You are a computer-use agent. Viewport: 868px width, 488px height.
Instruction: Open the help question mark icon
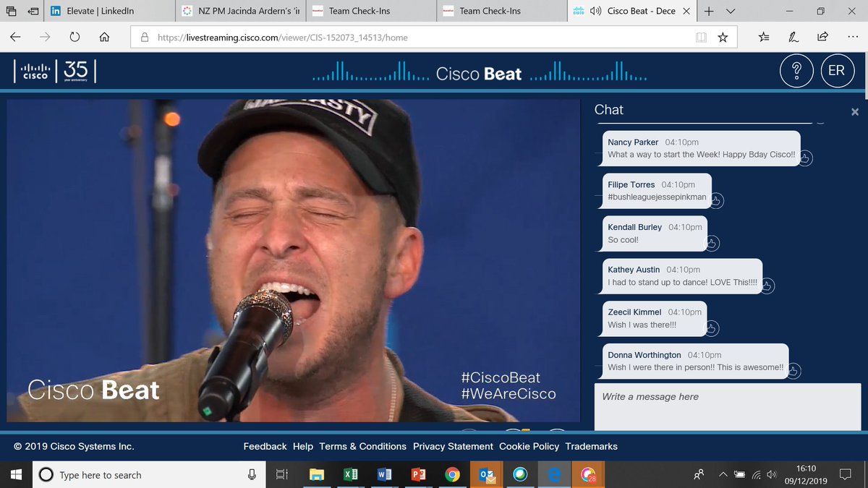797,70
